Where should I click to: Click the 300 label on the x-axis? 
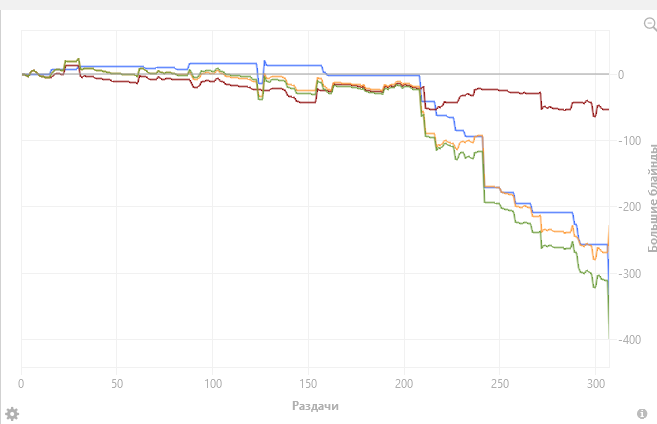point(595,383)
